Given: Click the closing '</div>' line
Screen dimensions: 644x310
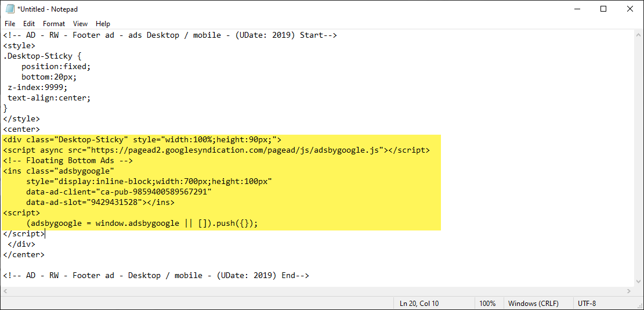Looking at the screenshot, I should pyautogui.click(x=21, y=244).
